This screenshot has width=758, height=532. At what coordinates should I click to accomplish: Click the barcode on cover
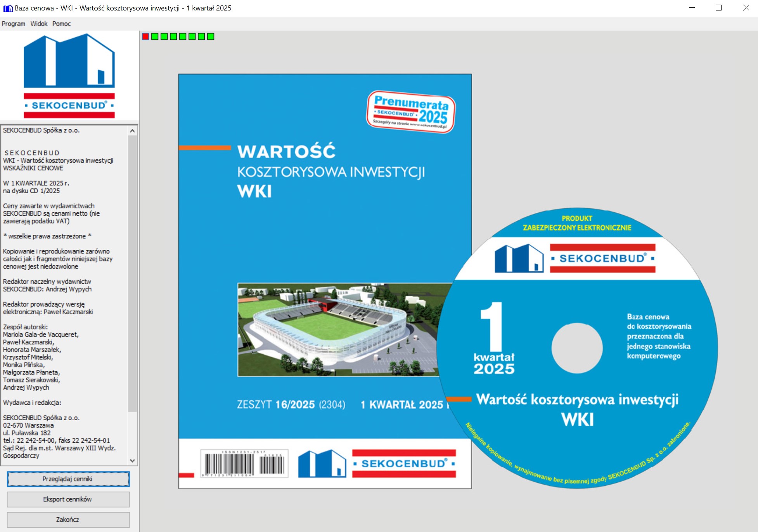244,463
